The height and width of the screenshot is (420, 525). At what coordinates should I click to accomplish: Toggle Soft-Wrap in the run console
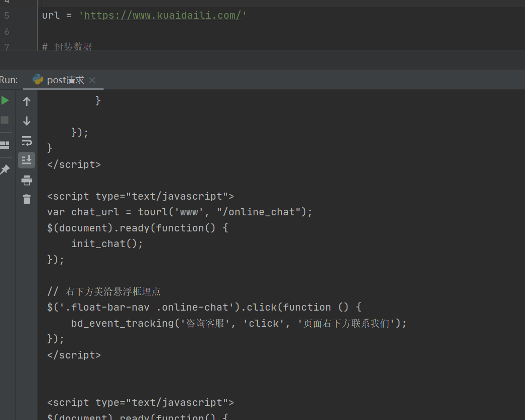tap(27, 141)
